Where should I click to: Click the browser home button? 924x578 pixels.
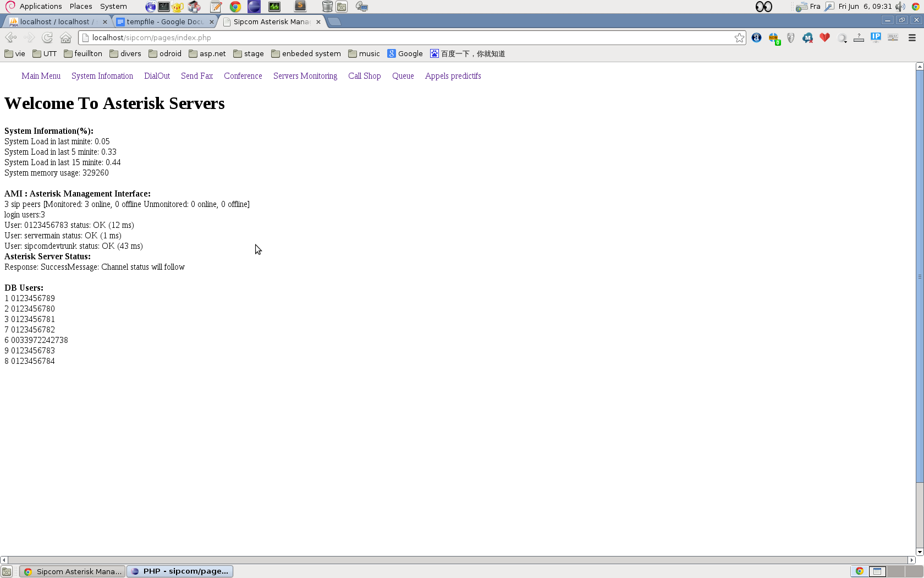pos(65,37)
